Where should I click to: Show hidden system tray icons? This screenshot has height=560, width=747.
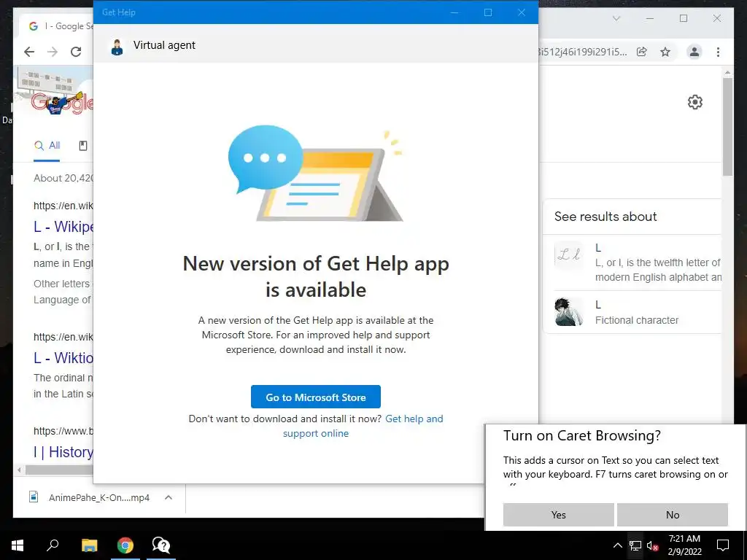pos(617,545)
